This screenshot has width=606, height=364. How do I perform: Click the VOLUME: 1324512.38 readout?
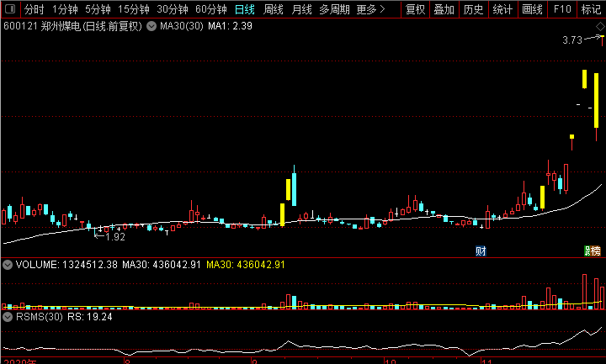tap(66, 265)
